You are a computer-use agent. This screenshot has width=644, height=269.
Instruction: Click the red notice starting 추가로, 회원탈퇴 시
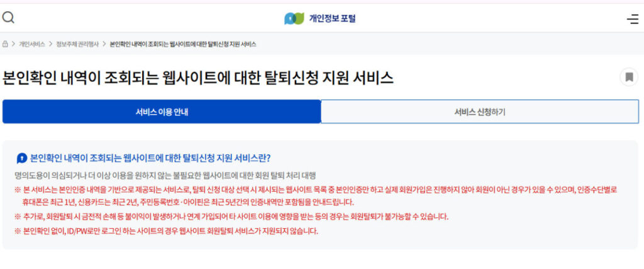pyautogui.click(x=231, y=216)
